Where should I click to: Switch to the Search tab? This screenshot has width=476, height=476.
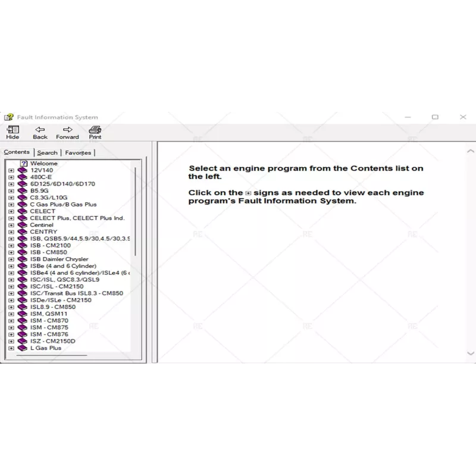point(47,152)
